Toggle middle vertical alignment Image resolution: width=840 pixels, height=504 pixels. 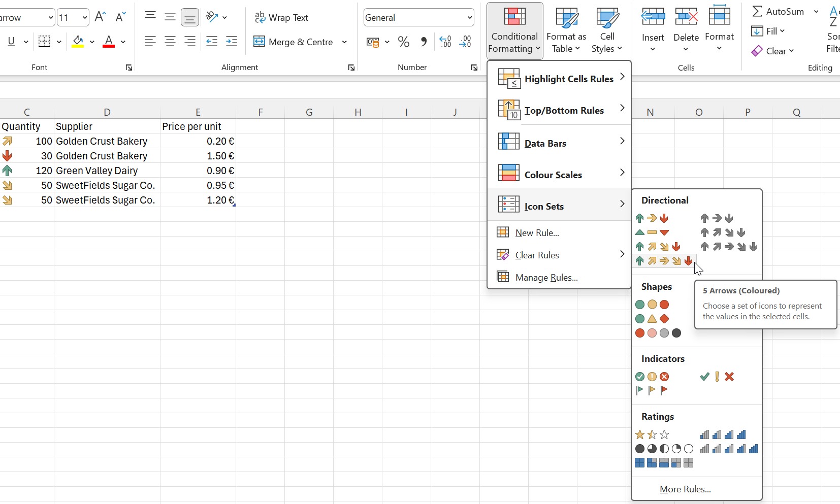(x=170, y=17)
